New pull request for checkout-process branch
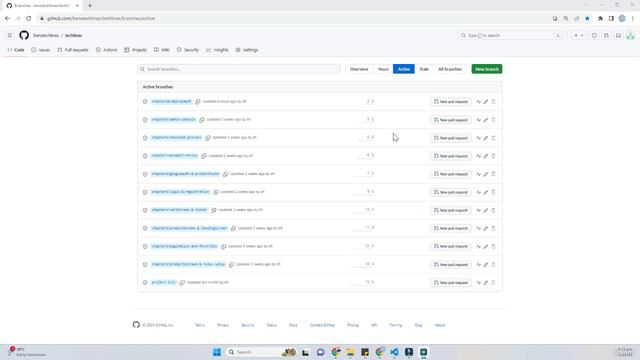Image resolution: width=640 pixels, height=360 pixels. 451,138
